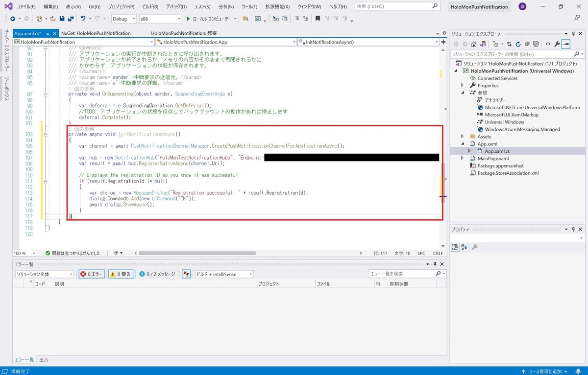Refresh the Solution Explorer
This screenshot has width=588, height=375.
tap(518, 44)
